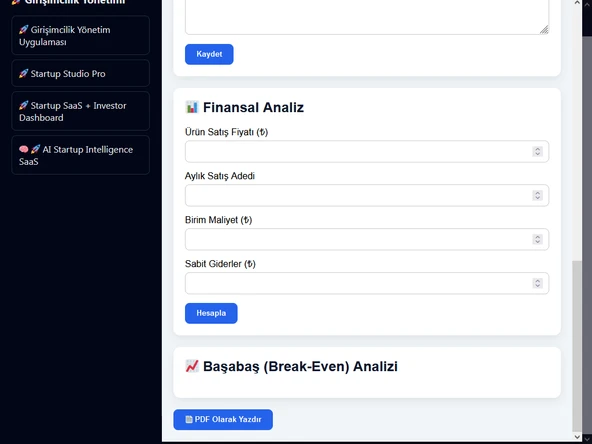Select Startup SaaS + Investor Dashboard entry
Viewport: 592px width, 444px height.
tap(80, 111)
